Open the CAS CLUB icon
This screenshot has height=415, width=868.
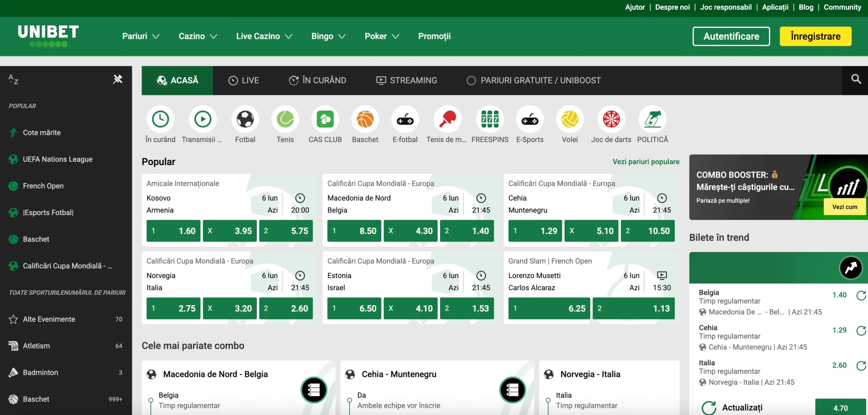coord(325,119)
